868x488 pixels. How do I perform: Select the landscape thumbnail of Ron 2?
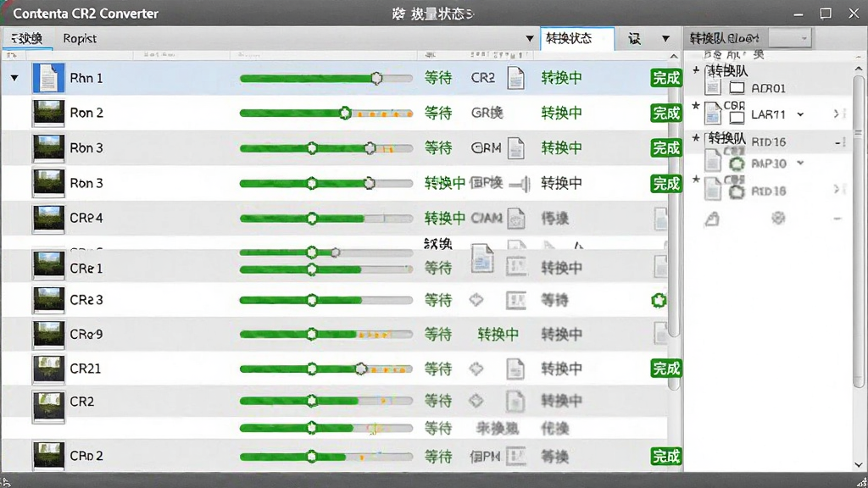coord(48,113)
